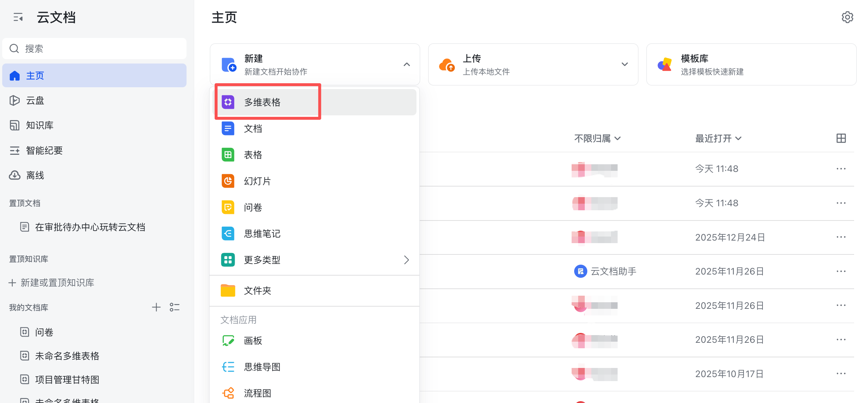Open 离线 offline documents
This screenshot has height=403, width=868.
(x=35, y=175)
